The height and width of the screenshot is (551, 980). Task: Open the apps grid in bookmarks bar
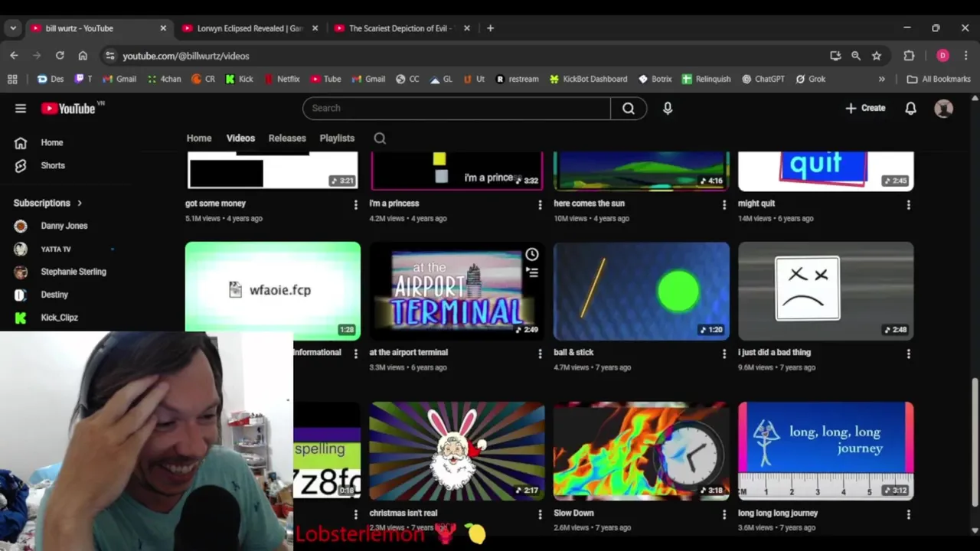pyautogui.click(x=12, y=79)
